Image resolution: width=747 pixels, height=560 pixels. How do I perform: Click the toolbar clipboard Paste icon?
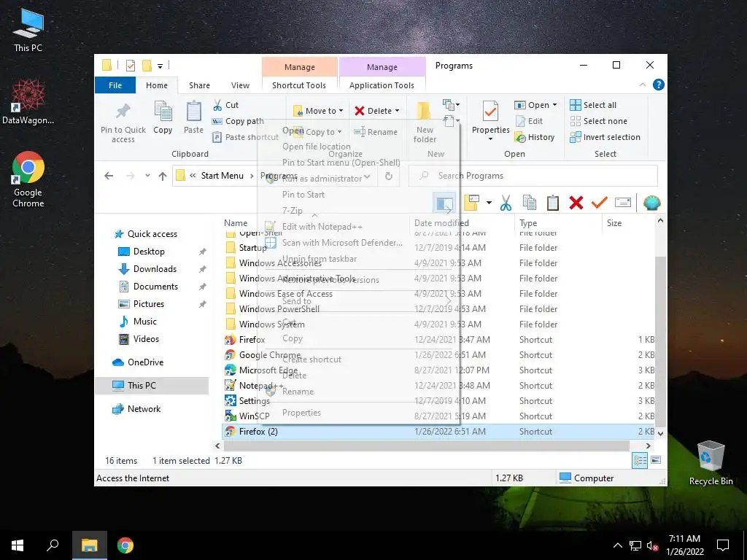[x=553, y=203]
